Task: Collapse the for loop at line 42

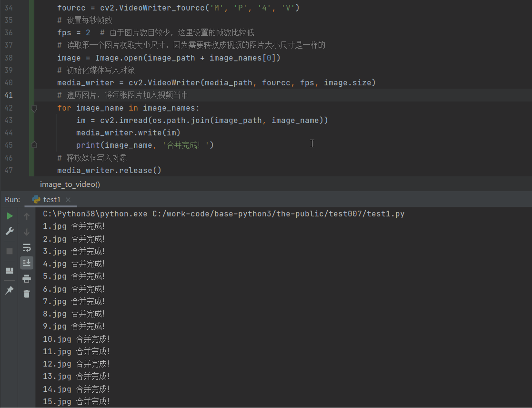Action: [34, 108]
